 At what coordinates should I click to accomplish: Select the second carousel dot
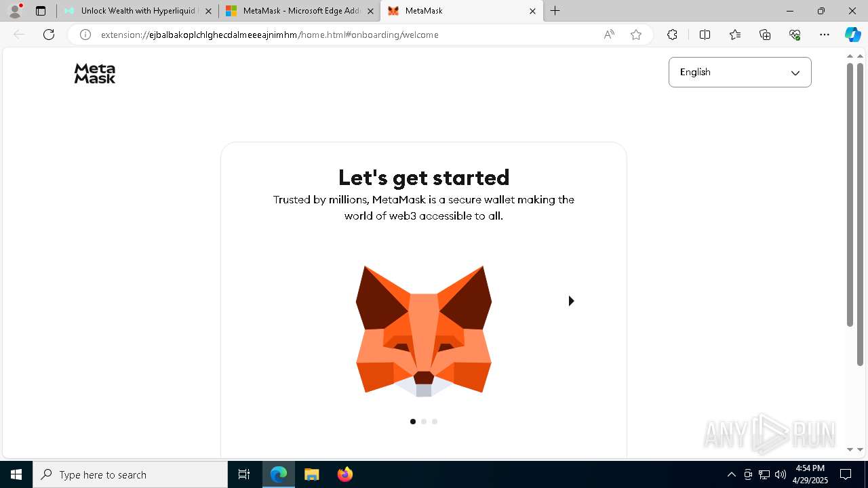[x=424, y=422]
